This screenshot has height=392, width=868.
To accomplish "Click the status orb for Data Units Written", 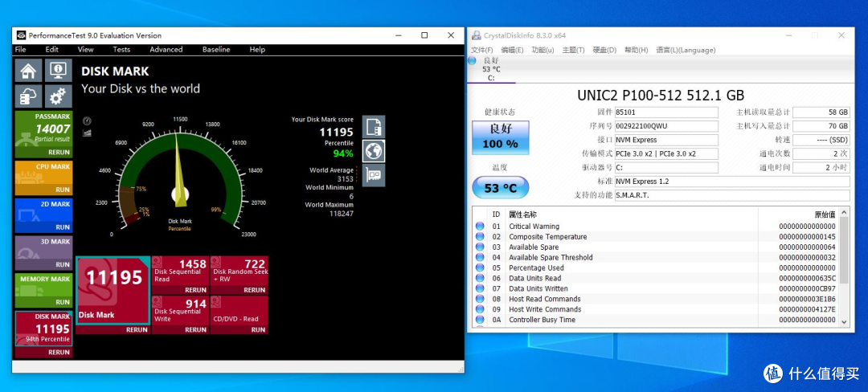I will 479,288.
